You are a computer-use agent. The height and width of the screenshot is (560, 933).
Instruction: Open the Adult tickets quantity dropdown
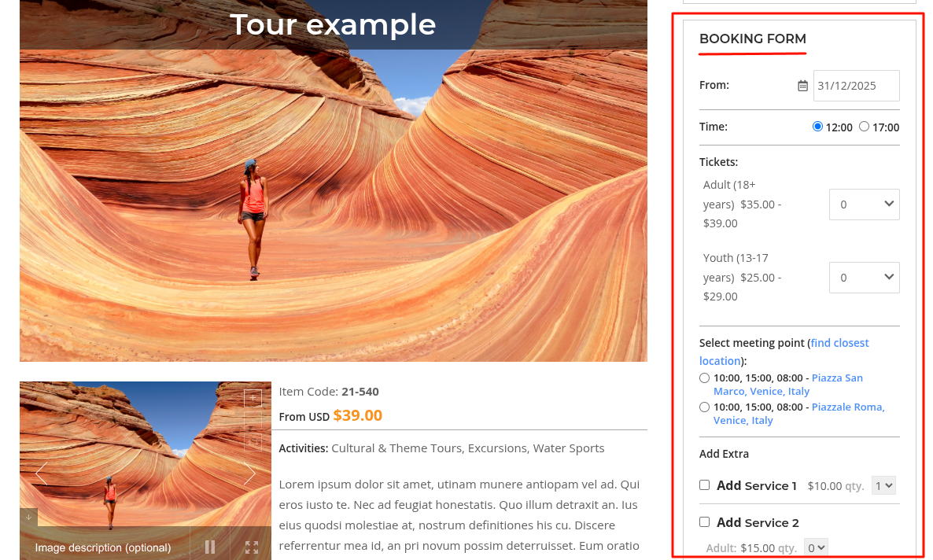864,204
